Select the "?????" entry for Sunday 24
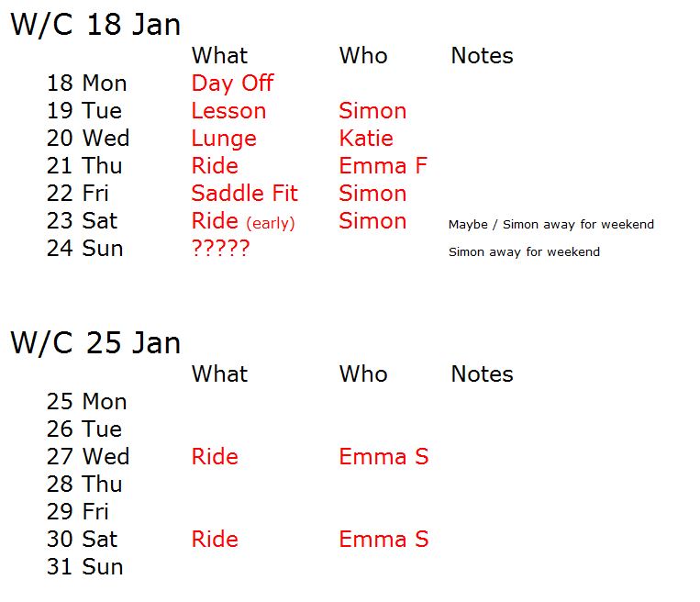Screen dimensions: 700x602 click(x=220, y=249)
